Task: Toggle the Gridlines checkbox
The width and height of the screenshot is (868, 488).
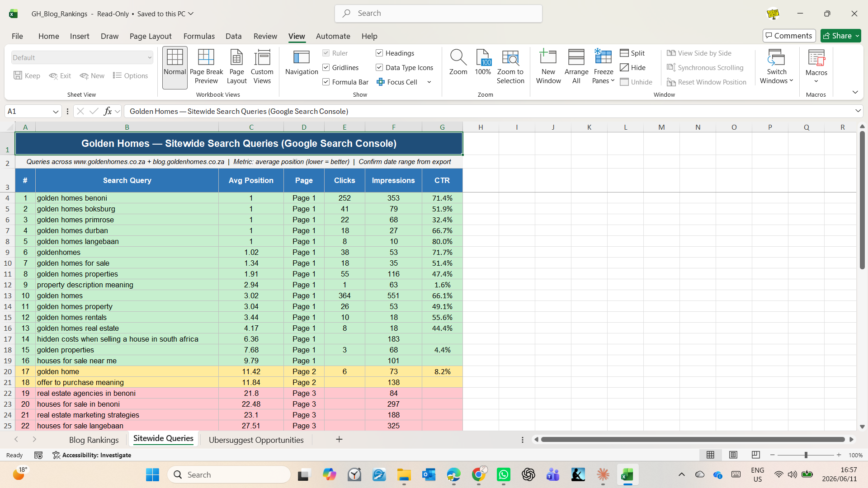Action: (326, 68)
